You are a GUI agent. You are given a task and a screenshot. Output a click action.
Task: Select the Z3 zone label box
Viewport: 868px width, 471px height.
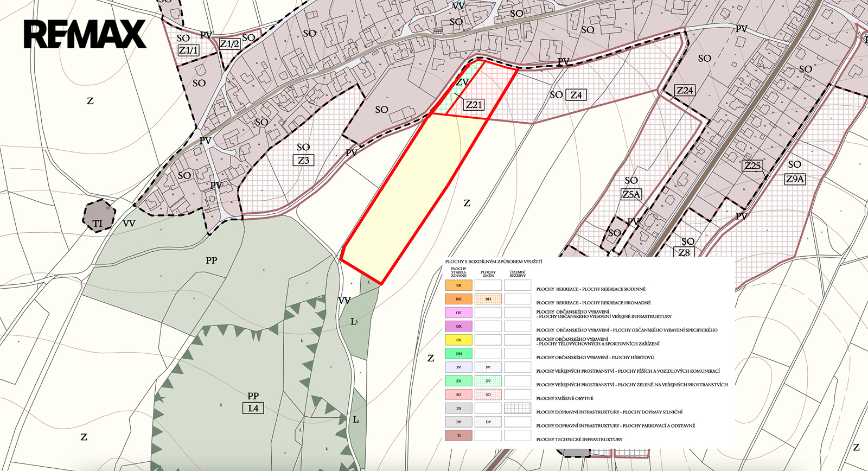pyautogui.click(x=303, y=160)
